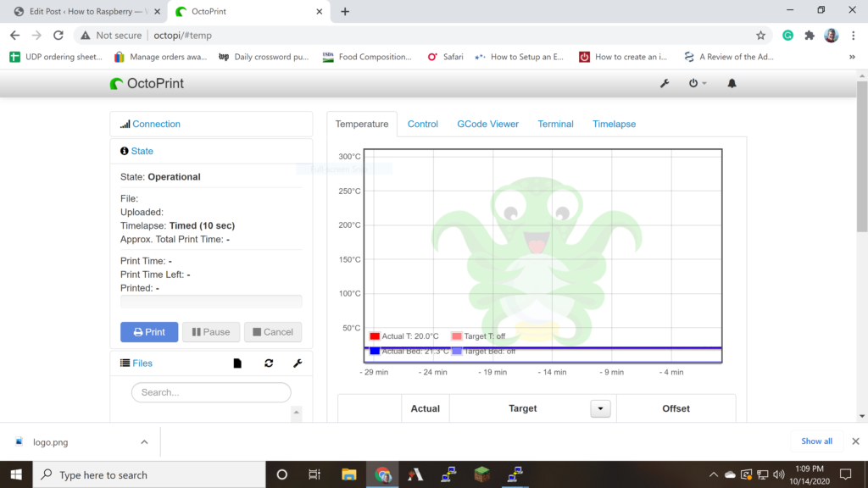Image resolution: width=868 pixels, height=488 pixels.
Task: Open How to create an i... bookmark
Action: [623, 57]
